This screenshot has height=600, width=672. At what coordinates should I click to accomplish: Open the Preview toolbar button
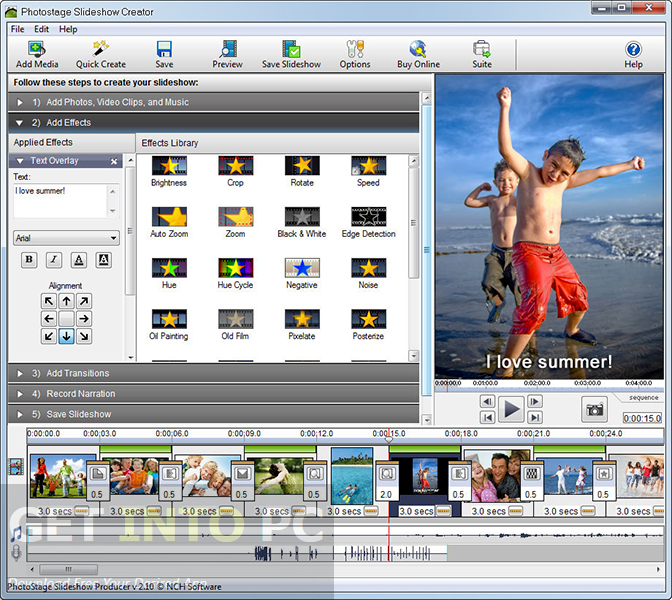tap(228, 54)
